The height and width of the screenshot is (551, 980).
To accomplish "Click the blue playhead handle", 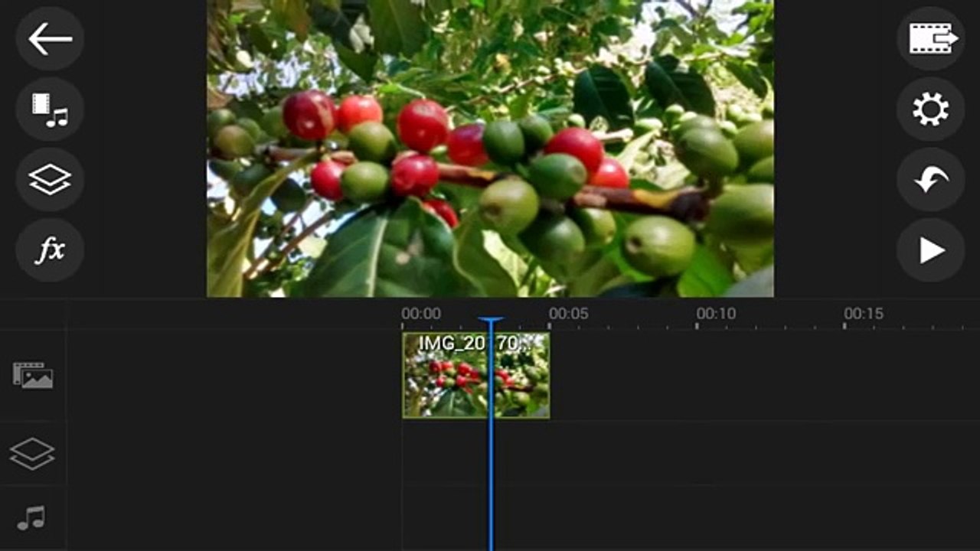I will pyautogui.click(x=491, y=321).
